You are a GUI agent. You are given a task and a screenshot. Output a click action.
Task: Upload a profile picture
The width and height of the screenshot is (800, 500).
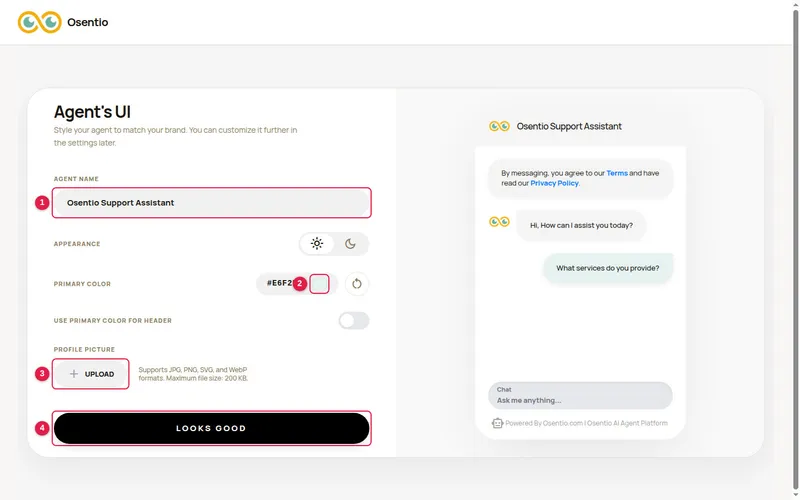pyautogui.click(x=91, y=374)
